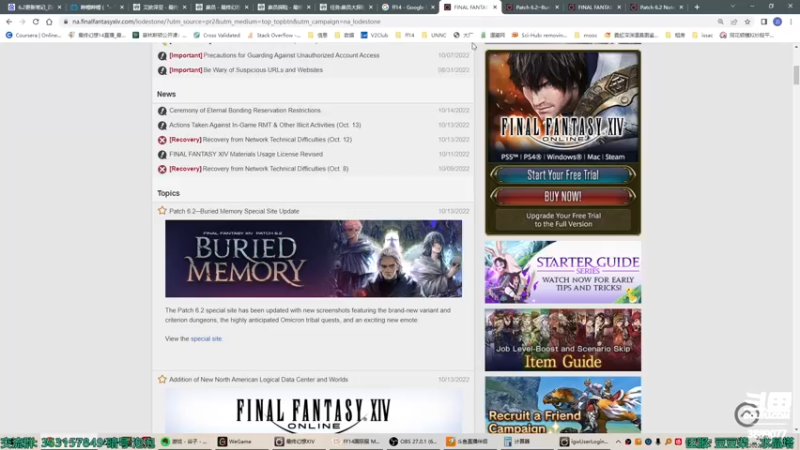This screenshot has width=800, height=450.
Task: Open the ff14 bookmarks folder
Action: tap(405, 35)
